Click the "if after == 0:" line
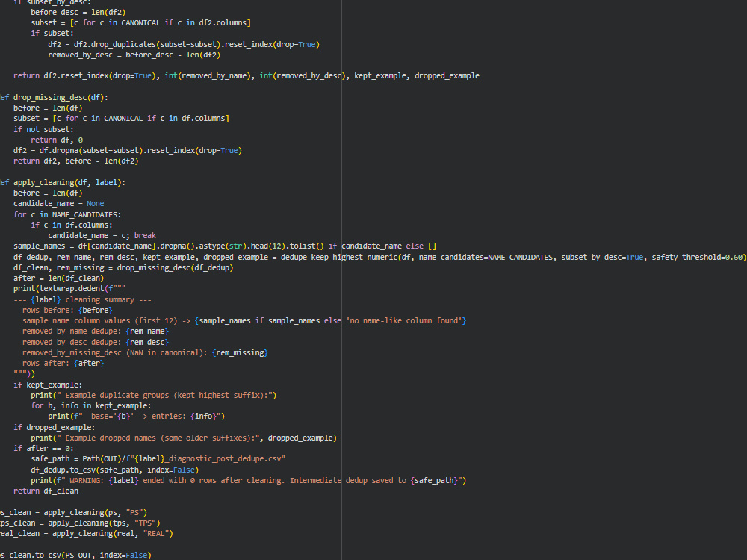 (x=43, y=449)
